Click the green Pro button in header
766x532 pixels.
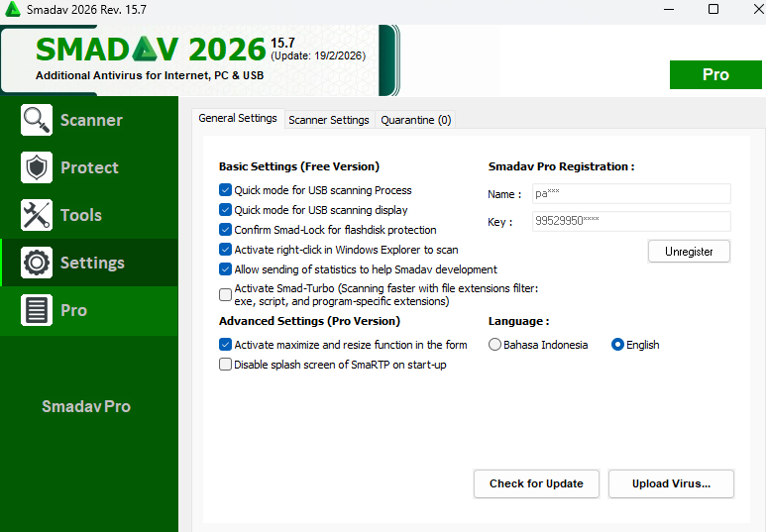pos(714,75)
